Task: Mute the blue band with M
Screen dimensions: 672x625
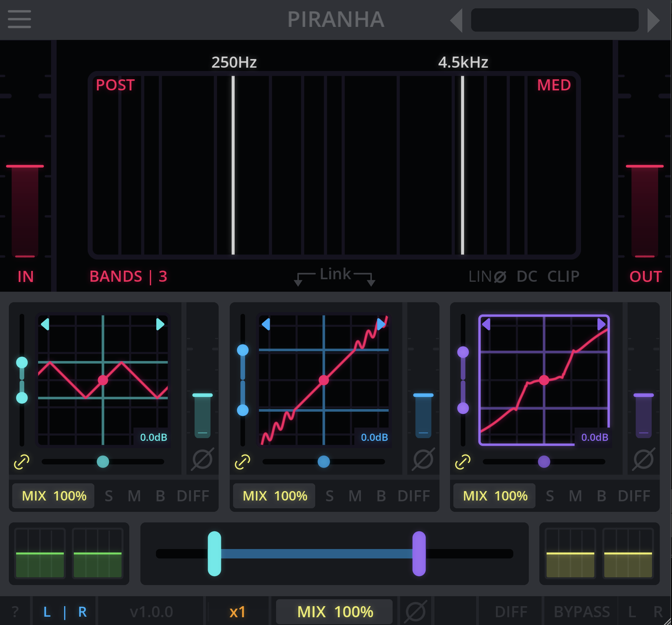Action: click(355, 496)
